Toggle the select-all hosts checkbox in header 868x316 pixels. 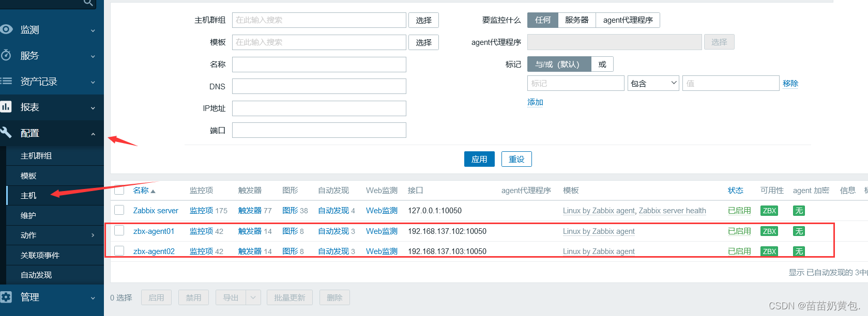(x=119, y=189)
